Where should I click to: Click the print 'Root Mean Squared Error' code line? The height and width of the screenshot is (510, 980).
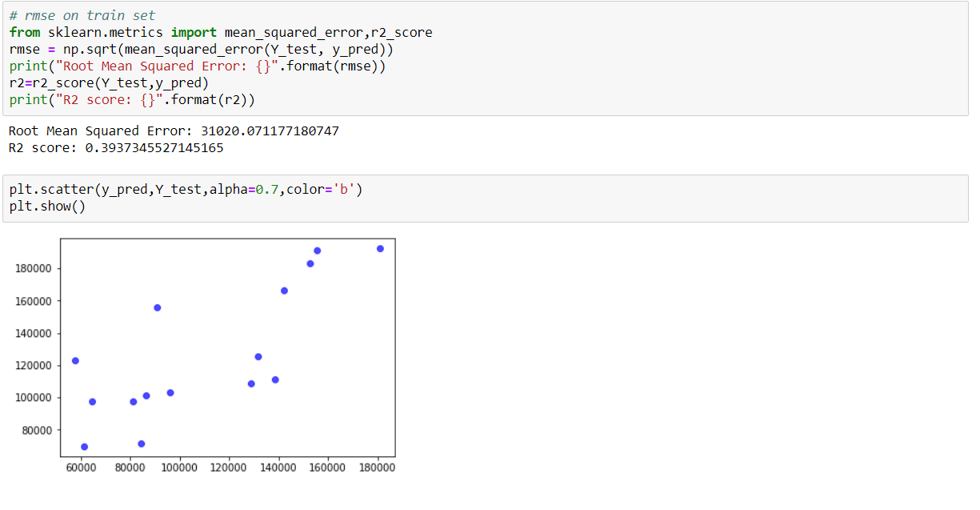pyautogui.click(x=198, y=66)
